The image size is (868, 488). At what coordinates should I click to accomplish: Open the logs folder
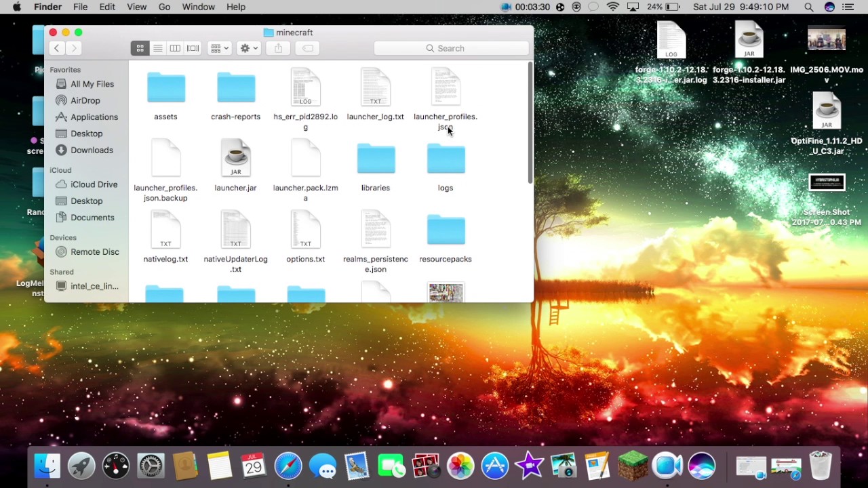click(x=446, y=160)
